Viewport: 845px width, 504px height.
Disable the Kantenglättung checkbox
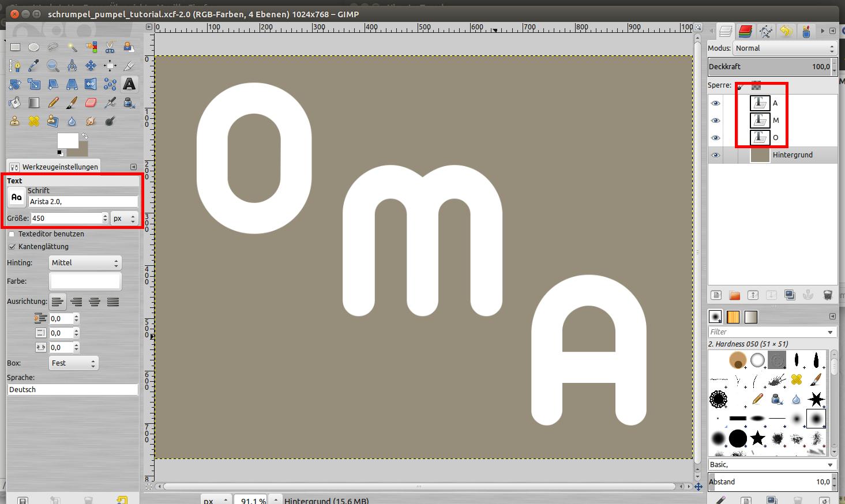12,247
